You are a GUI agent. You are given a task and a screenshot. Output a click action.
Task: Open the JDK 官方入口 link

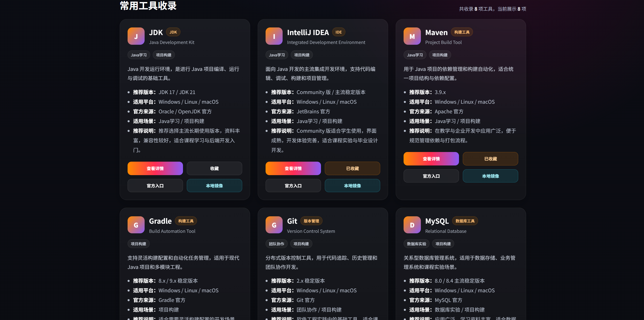155,186
